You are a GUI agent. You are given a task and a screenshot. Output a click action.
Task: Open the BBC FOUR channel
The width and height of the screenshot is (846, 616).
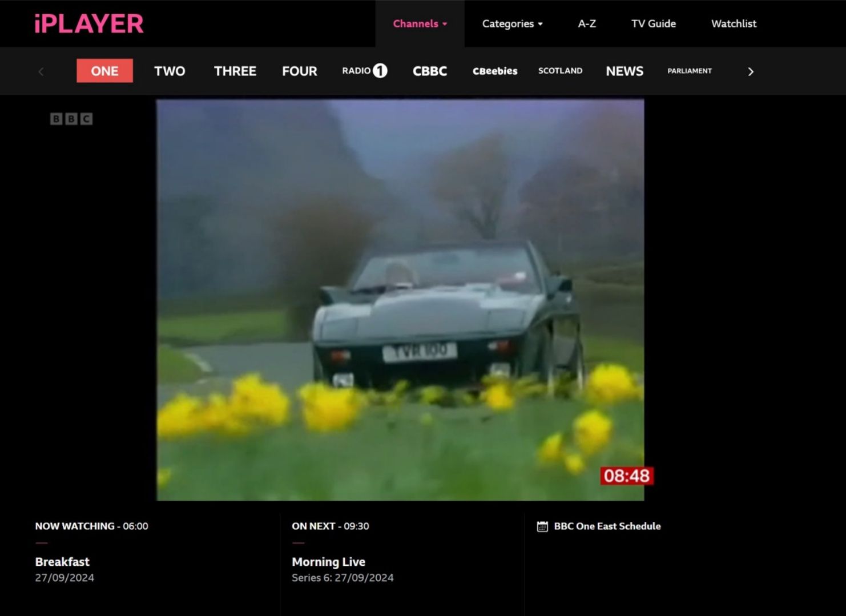[299, 71]
